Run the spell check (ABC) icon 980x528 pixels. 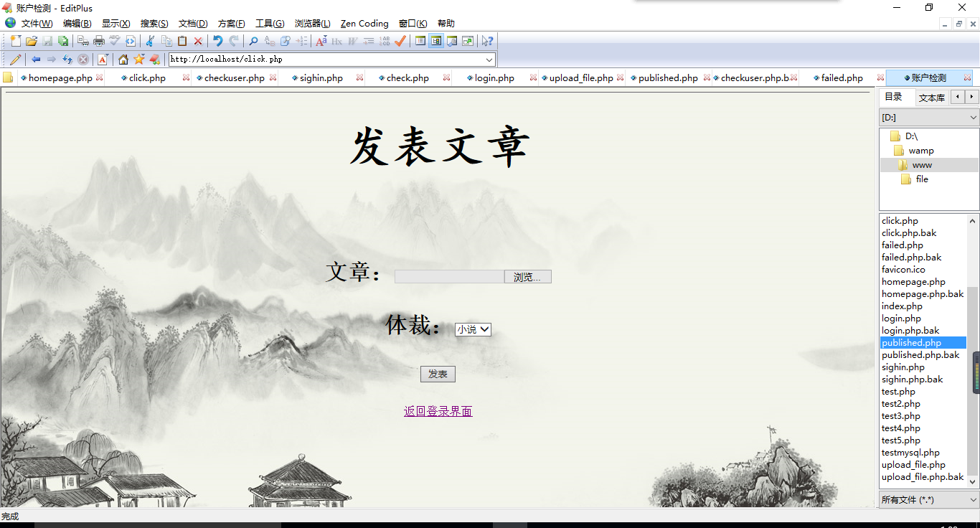click(115, 41)
